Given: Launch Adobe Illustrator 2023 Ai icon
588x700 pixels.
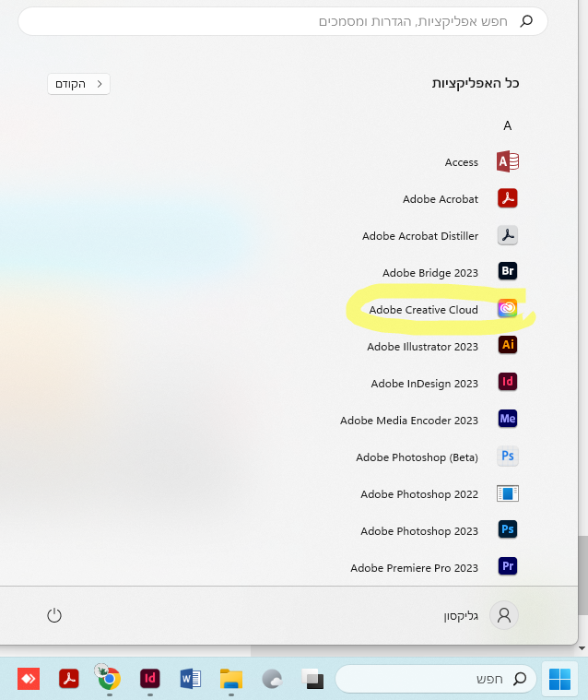Looking at the screenshot, I should [508, 345].
